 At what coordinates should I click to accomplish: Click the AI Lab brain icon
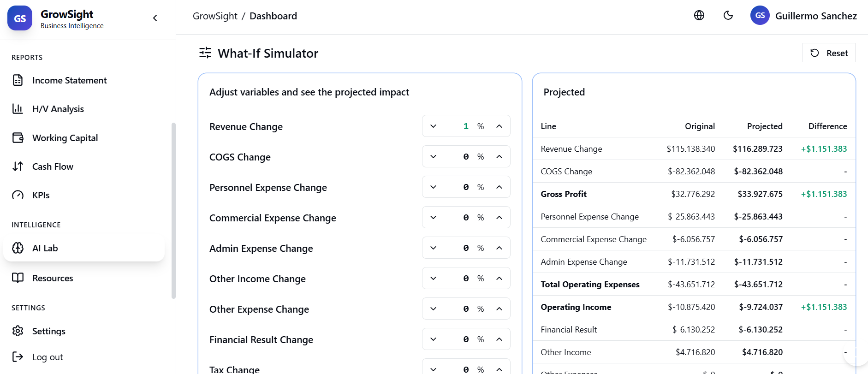click(x=18, y=248)
